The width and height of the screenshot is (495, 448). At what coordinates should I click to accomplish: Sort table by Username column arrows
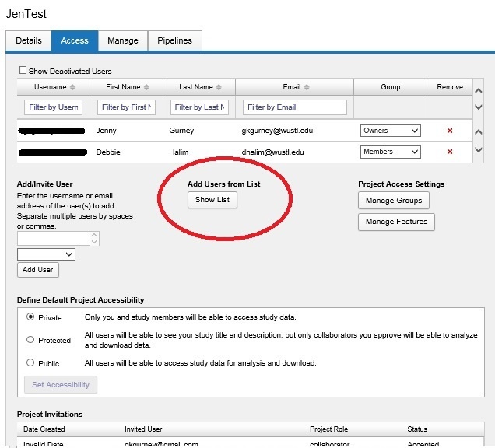click(73, 87)
